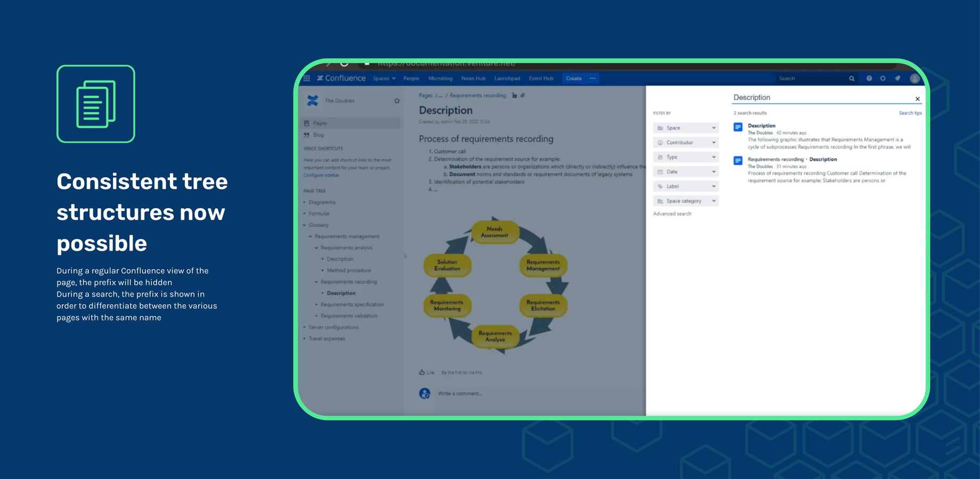This screenshot has width=980, height=479.
Task: Open the Contributor filter dropdown
Action: point(686,143)
